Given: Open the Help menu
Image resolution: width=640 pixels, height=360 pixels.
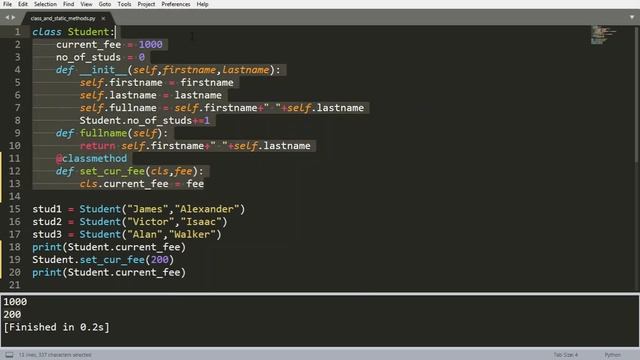Looking at the screenshot, I should click(x=202, y=4).
